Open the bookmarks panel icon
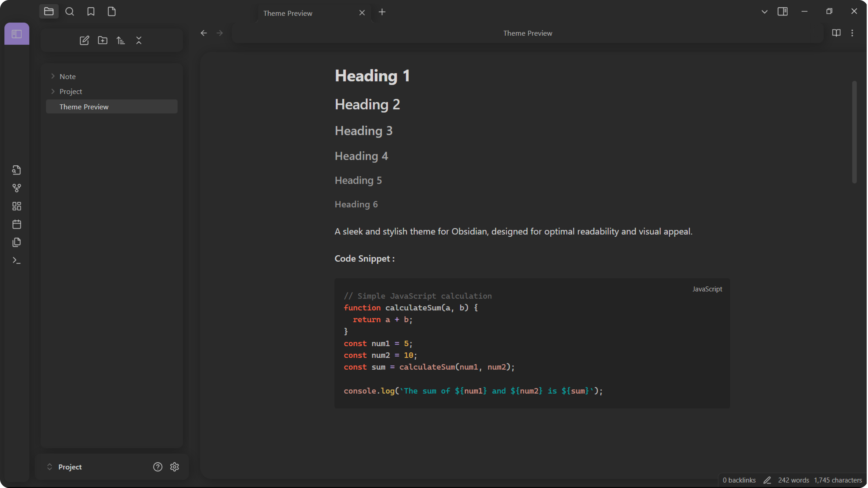The width and height of the screenshot is (868, 488). [91, 12]
